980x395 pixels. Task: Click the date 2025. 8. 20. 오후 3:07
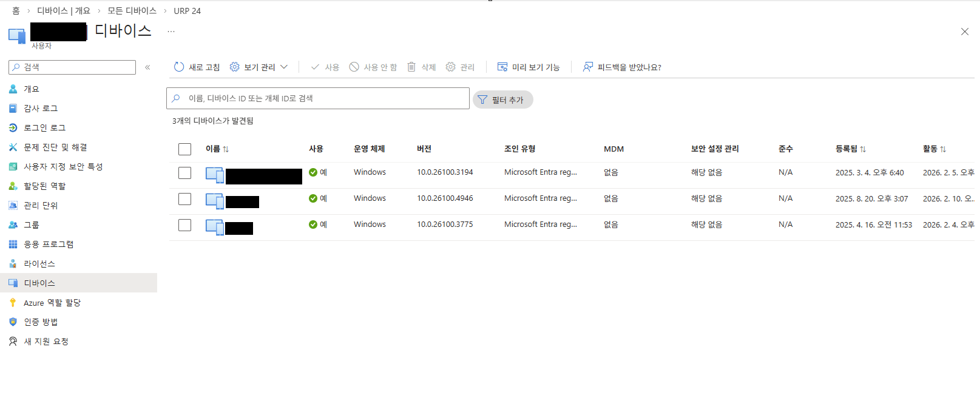[872, 199]
